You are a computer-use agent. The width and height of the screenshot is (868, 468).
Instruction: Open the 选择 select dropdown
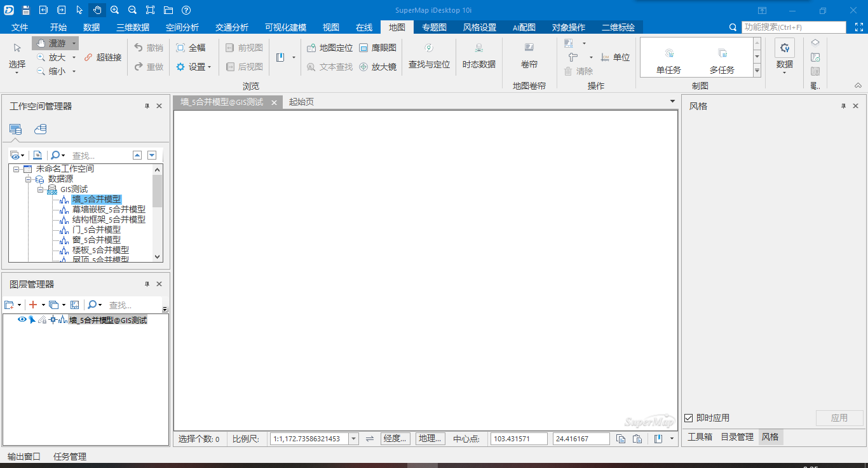(x=17, y=72)
